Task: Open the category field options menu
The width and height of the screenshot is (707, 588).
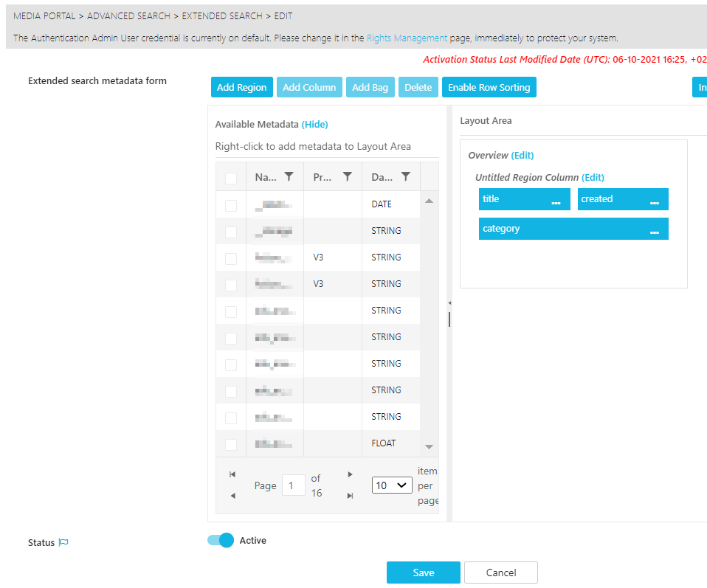Action: click(654, 231)
